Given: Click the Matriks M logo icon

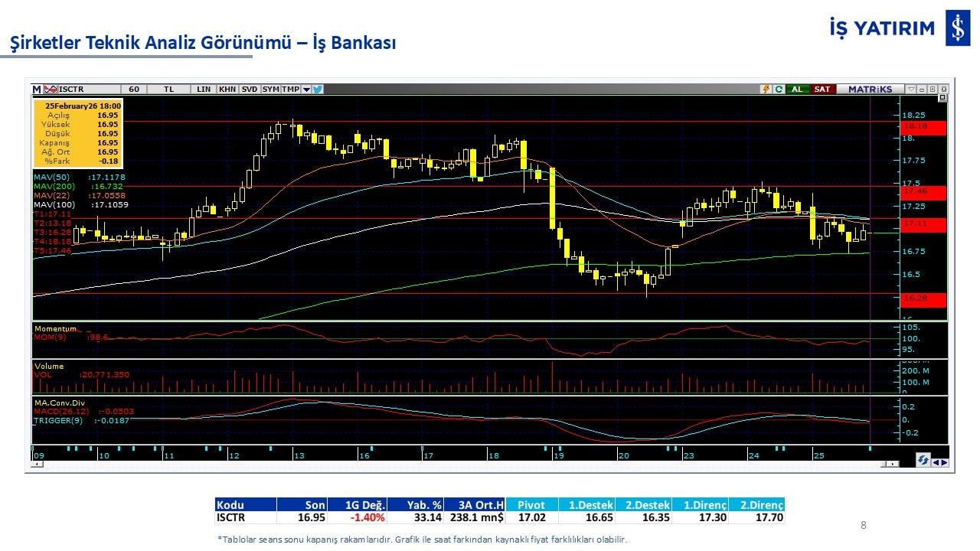Looking at the screenshot, I should (37, 90).
